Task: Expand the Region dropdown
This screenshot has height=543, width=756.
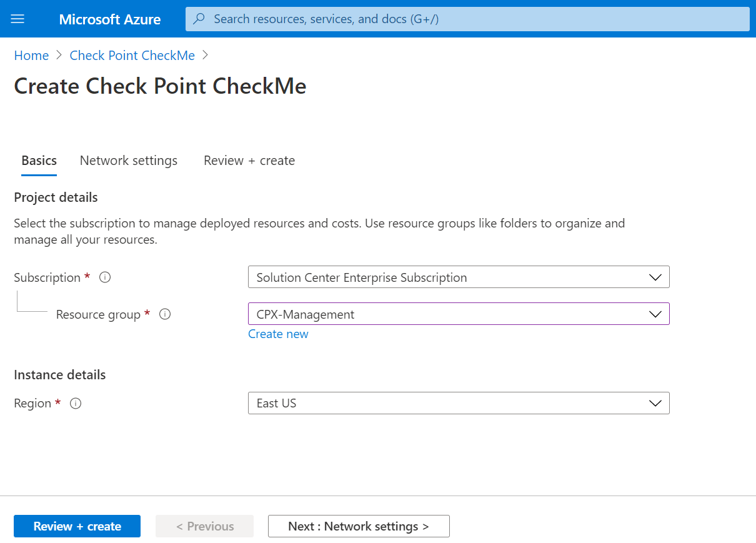Action: [x=459, y=403]
